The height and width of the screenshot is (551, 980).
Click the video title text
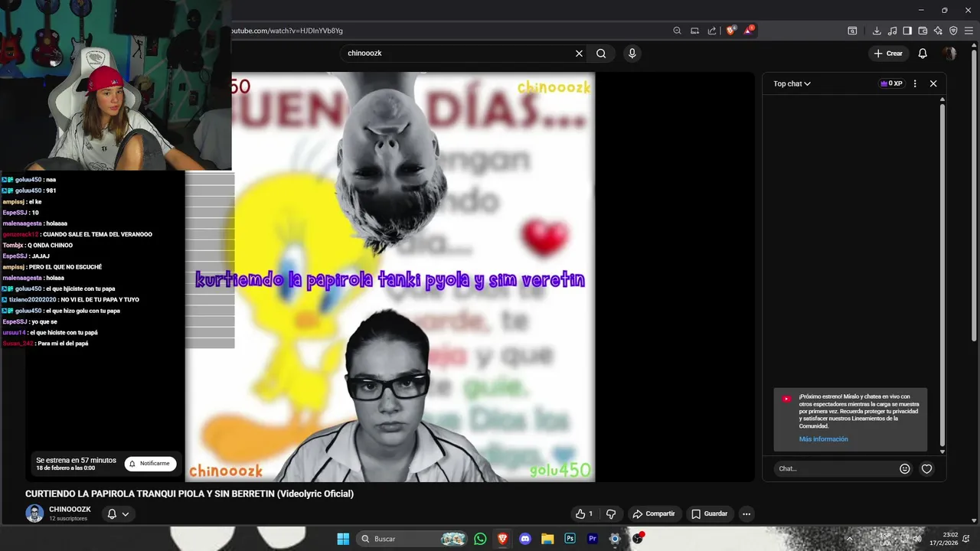(189, 494)
